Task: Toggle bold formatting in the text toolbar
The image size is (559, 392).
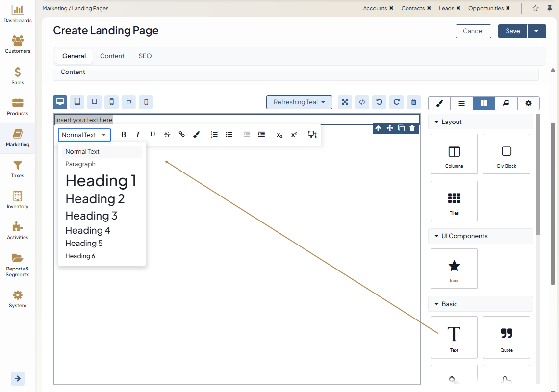Action: pos(124,135)
